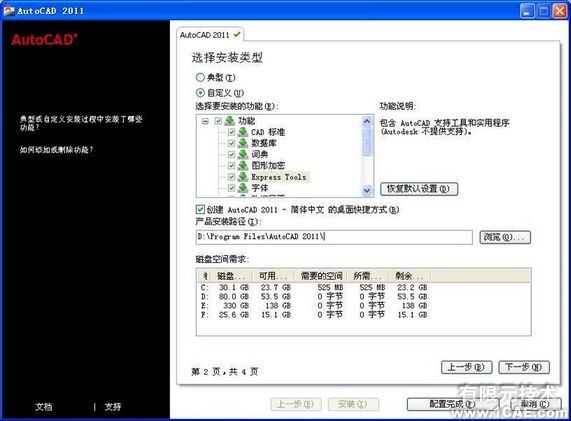Image resolution: width=571 pixels, height=421 pixels.
Task: Click the install icon beside Express Tools
Action: [x=243, y=177]
